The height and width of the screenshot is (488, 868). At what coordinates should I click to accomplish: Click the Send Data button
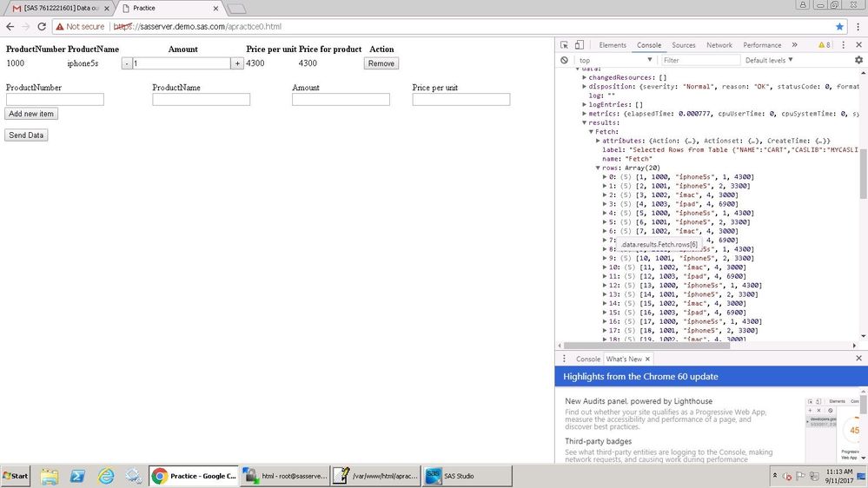pos(26,135)
